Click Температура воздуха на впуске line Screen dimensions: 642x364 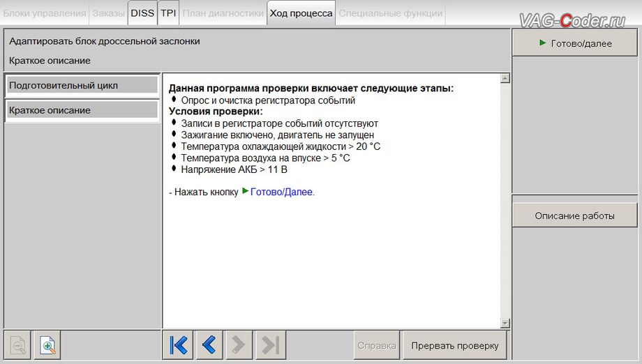click(265, 158)
